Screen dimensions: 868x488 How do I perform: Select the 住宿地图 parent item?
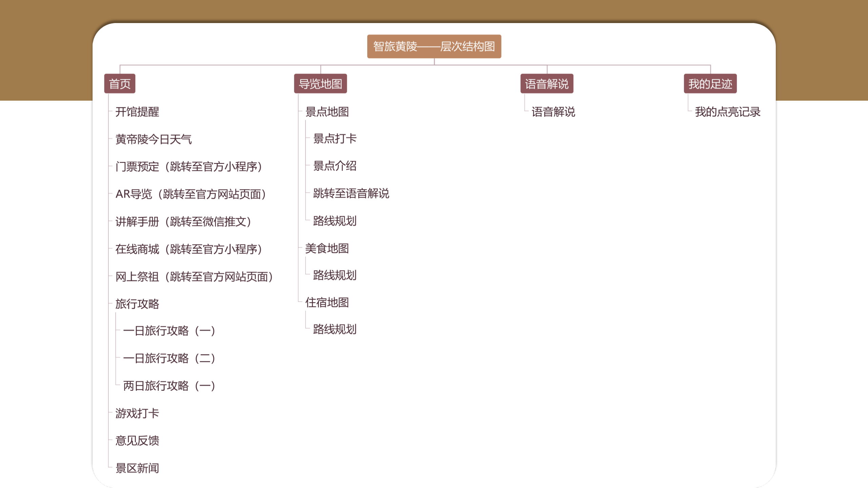point(327,303)
